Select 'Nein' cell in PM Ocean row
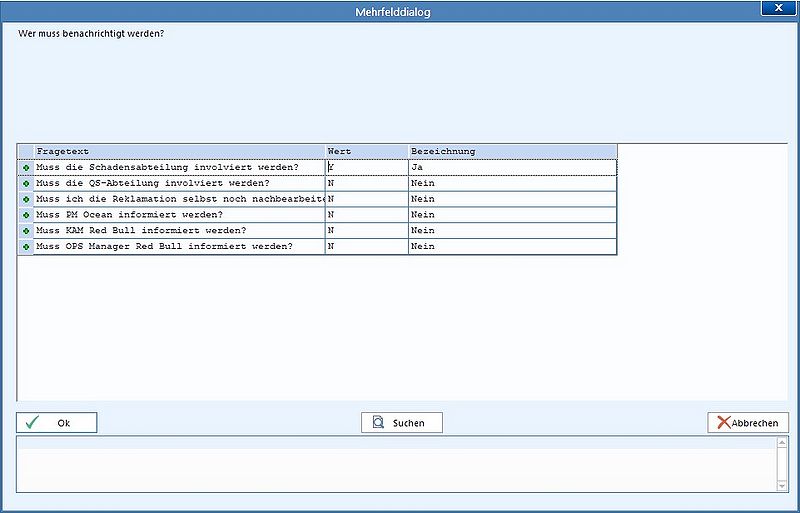The height and width of the screenshot is (513, 800). [513, 215]
